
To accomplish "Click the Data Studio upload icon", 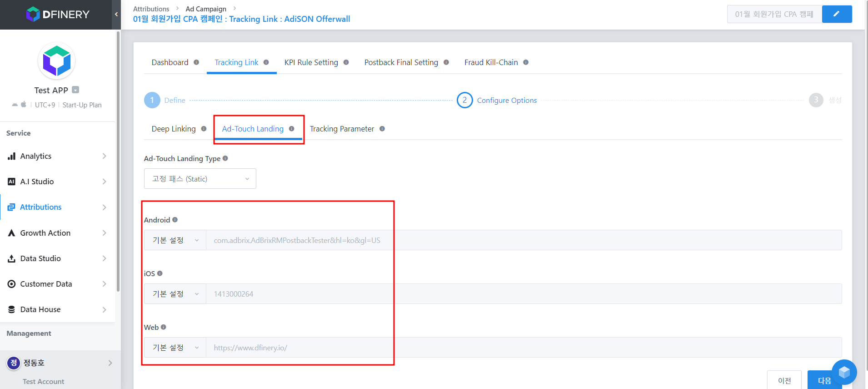I will [x=11, y=258].
